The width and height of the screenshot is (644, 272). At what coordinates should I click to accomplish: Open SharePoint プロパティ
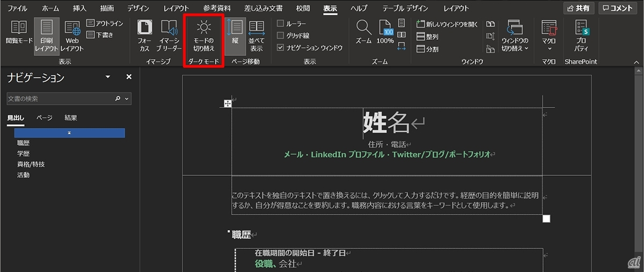point(581,35)
